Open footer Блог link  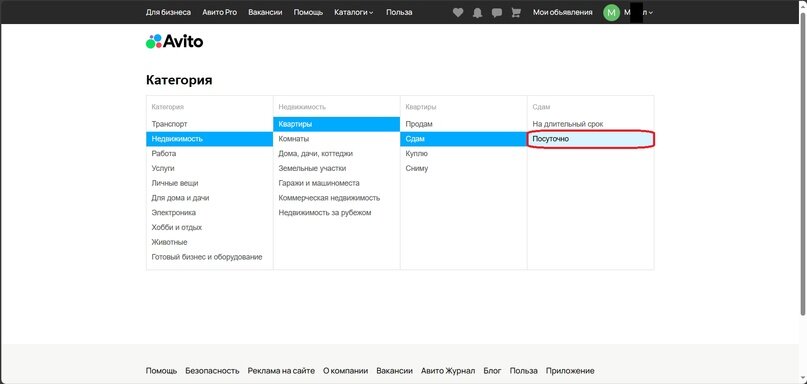[493, 371]
